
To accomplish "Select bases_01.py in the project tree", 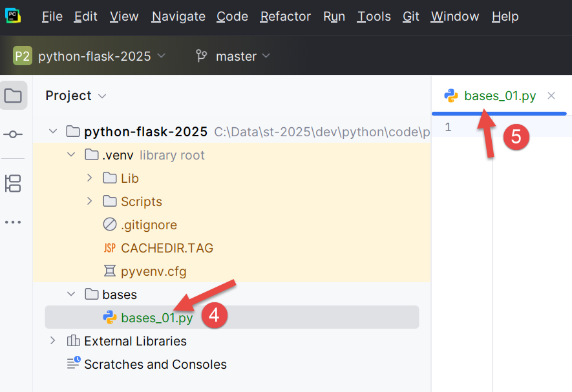I will (x=156, y=318).
